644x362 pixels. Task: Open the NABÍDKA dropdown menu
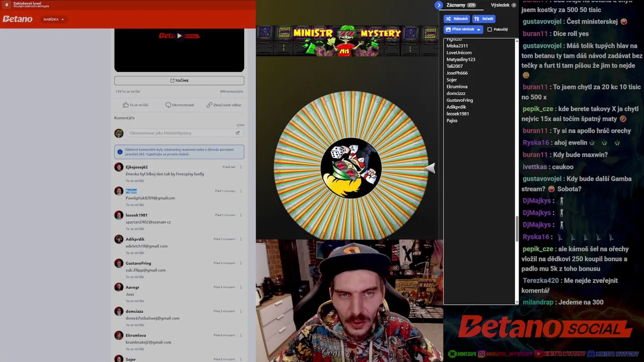tap(53, 19)
